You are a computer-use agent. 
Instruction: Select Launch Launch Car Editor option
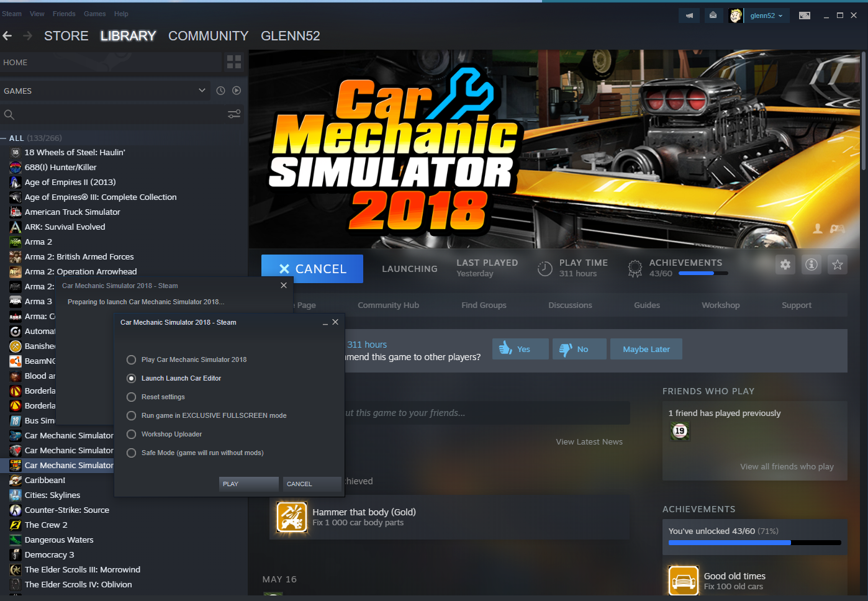[x=174, y=378]
